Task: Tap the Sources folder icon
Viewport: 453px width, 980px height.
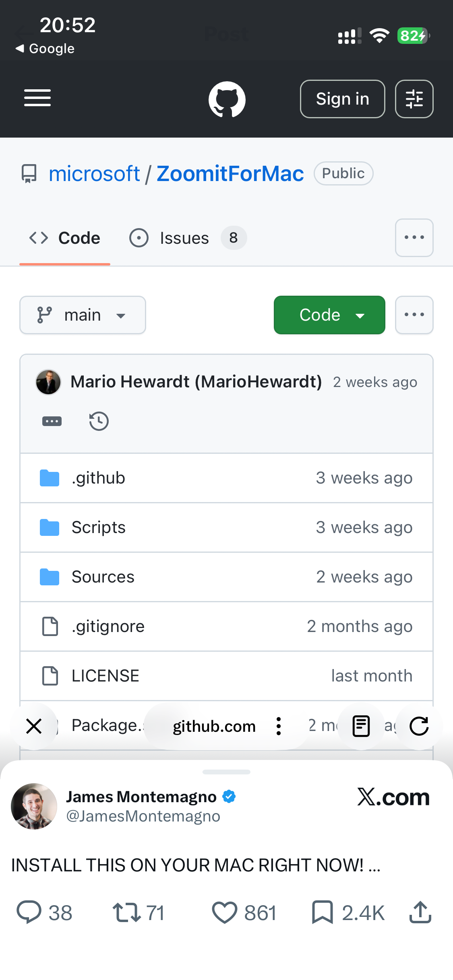Action: pos(50,577)
